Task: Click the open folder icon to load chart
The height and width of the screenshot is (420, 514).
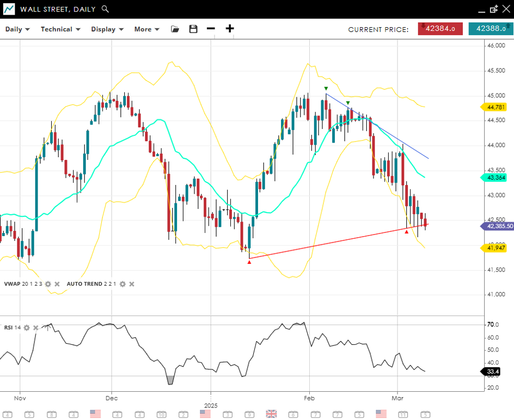Action: coord(175,29)
